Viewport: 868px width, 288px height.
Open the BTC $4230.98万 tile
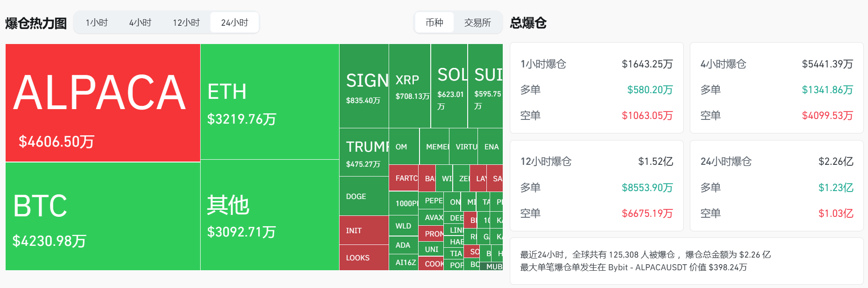tap(103, 216)
